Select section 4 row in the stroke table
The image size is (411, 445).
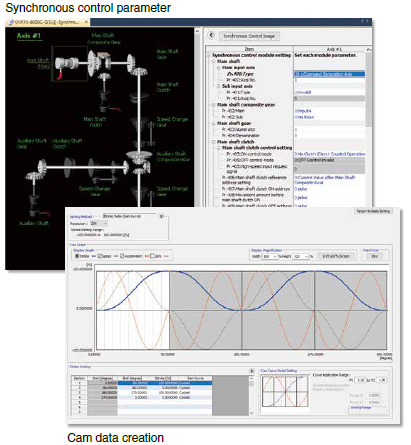point(142,397)
